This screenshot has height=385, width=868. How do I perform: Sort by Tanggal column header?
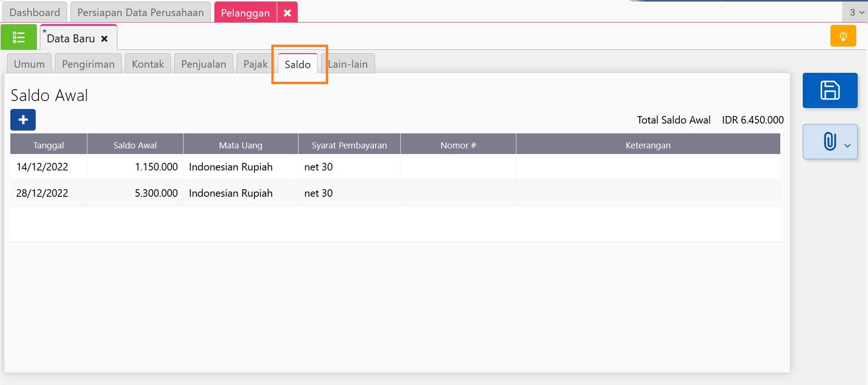[x=48, y=145]
